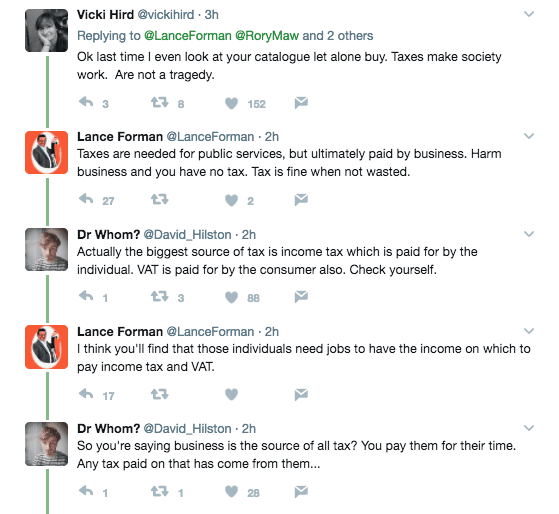Open the @LanceForman mention in reply line
This screenshot has height=514, width=559.
188,36
